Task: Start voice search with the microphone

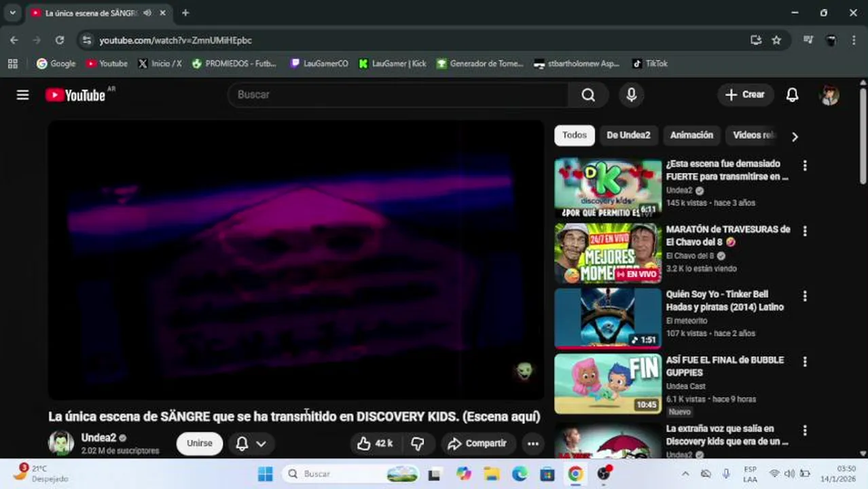Action: coord(631,95)
